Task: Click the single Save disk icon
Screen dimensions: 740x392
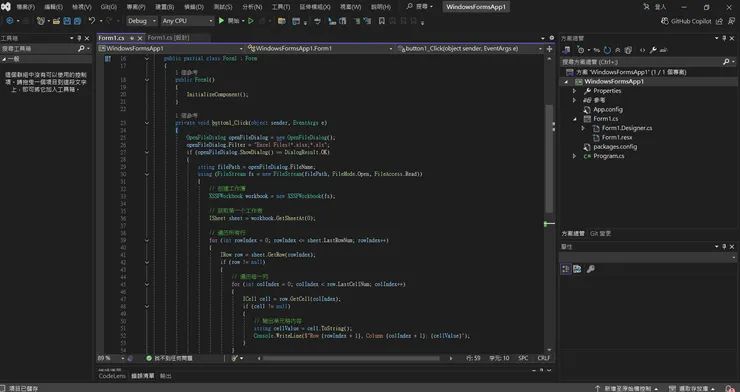Action: pos(67,21)
